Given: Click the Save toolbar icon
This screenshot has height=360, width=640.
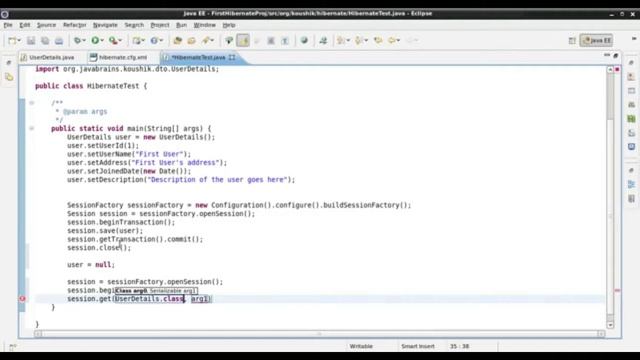Looking at the screenshot, I should click(31, 40).
